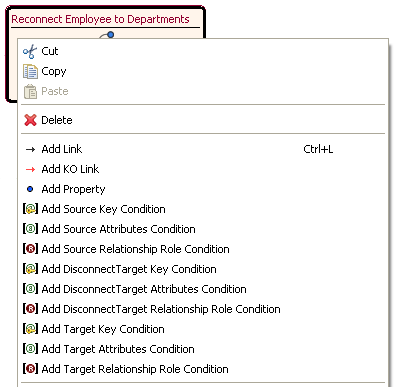Click the Reconnect Employee to Departments title
The image size is (395, 387).
(x=100, y=19)
